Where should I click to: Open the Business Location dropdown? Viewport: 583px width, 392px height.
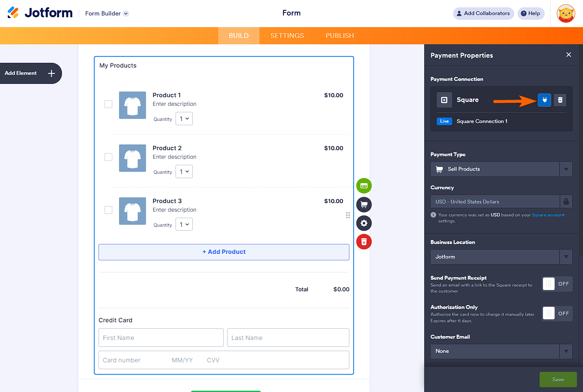501,257
